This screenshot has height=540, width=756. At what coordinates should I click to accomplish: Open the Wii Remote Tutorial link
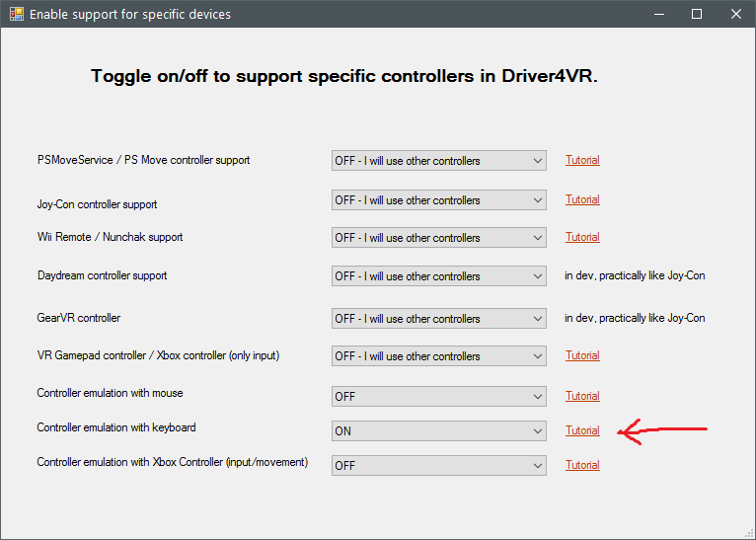(x=582, y=237)
